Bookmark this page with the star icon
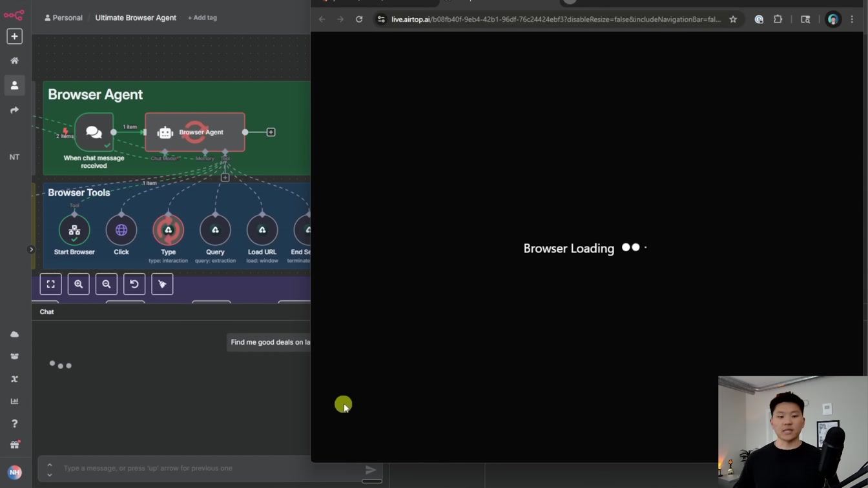 pyautogui.click(x=733, y=19)
